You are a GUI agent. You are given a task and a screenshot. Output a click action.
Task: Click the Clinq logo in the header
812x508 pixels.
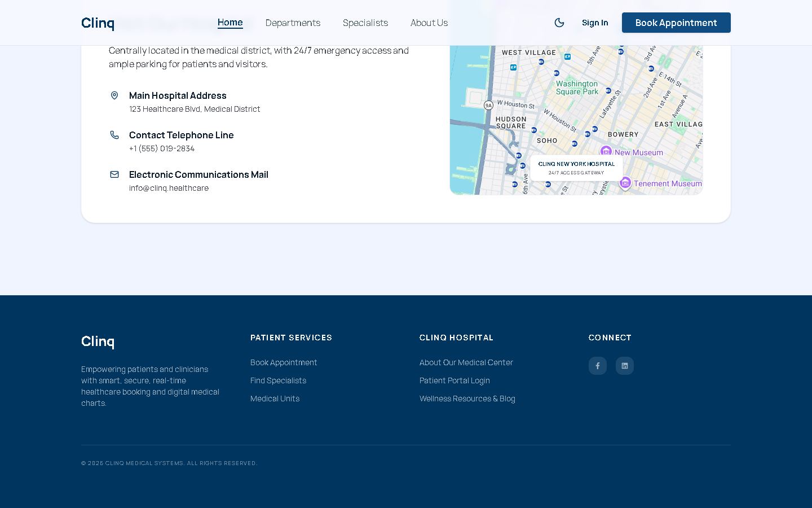(x=98, y=23)
